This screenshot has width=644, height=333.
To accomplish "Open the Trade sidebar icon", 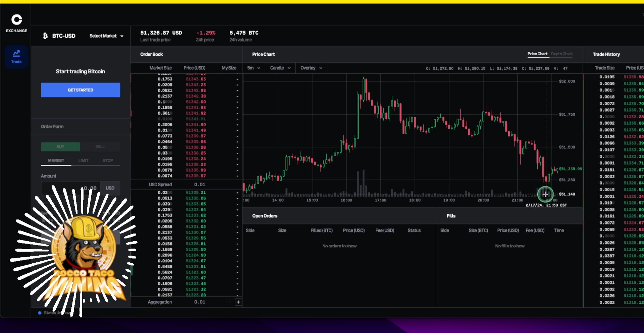I will tap(16, 57).
